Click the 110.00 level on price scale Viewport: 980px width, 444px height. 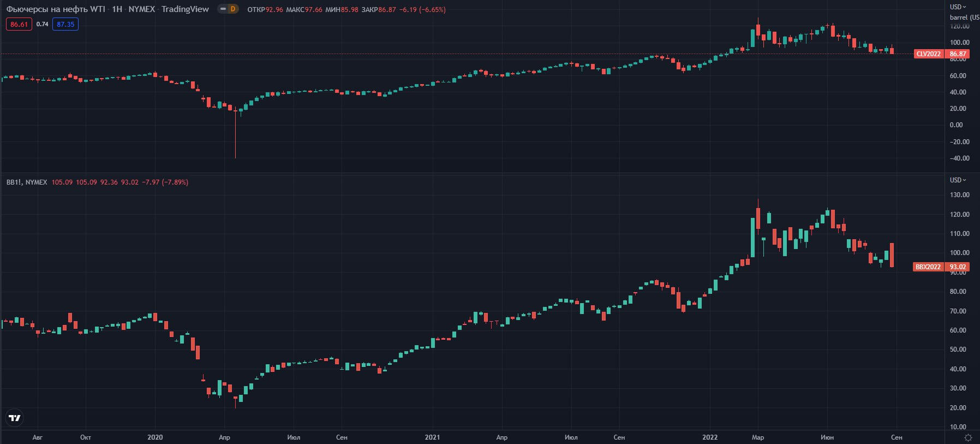coord(959,234)
